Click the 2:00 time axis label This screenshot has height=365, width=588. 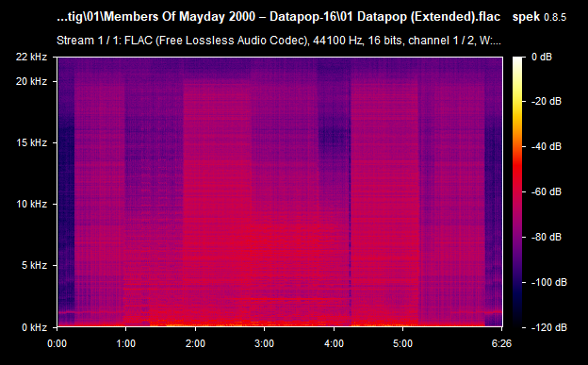click(x=195, y=343)
